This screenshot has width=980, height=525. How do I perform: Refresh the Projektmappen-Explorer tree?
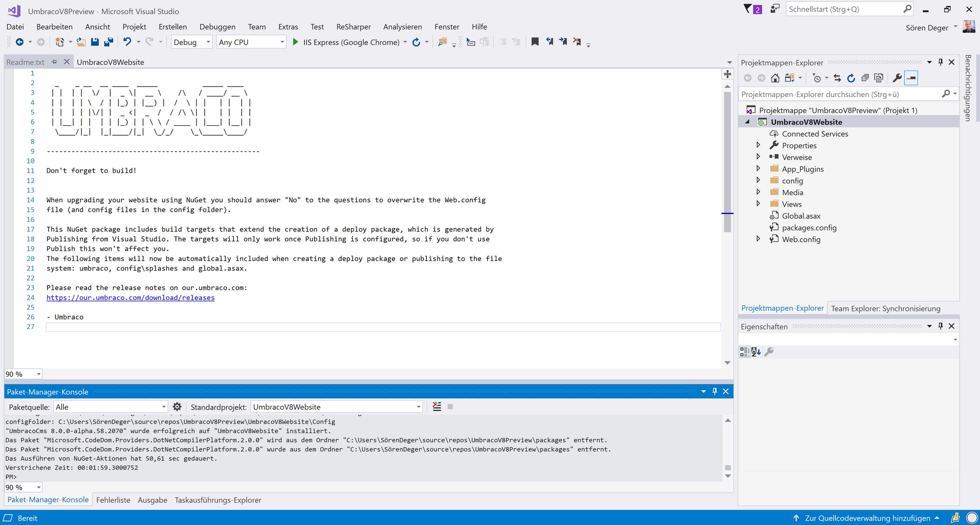click(x=851, y=78)
